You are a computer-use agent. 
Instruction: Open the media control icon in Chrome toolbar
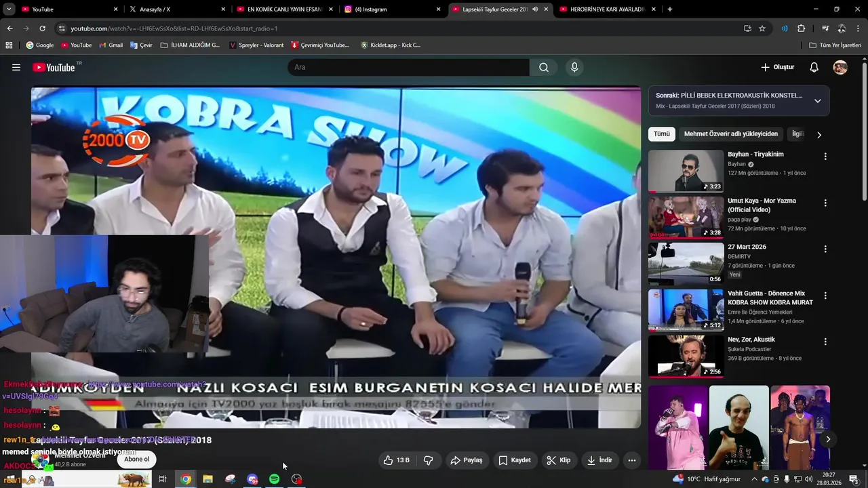825,28
